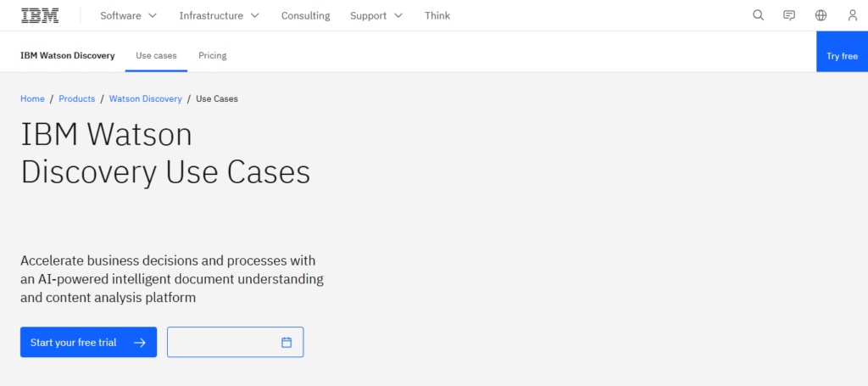The height and width of the screenshot is (386, 868).
Task: Click the Accelerate business decisions description text
Action: tap(172, 279)
